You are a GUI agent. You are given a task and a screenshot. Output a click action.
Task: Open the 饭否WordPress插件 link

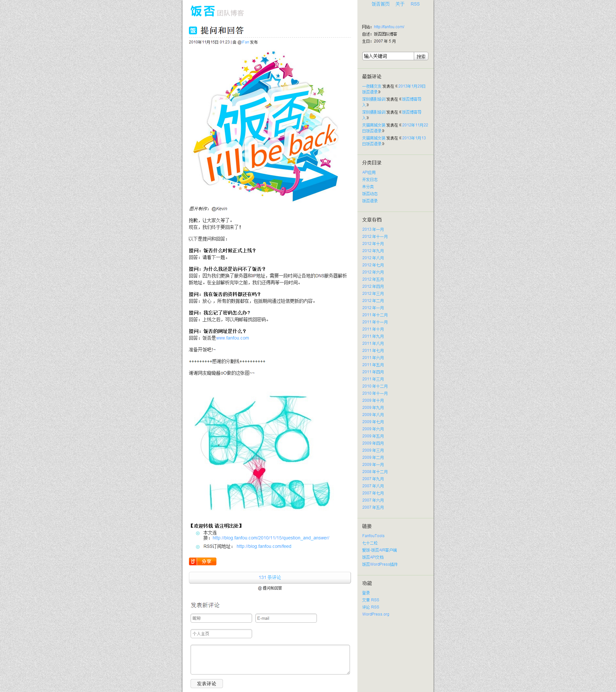(x=380, y=564)
